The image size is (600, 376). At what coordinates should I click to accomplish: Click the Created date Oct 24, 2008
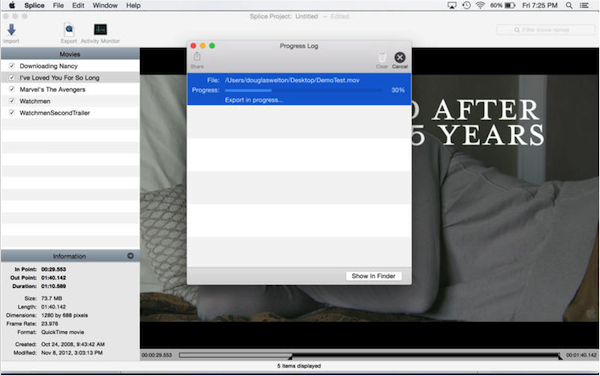click(x=73, y=344)
